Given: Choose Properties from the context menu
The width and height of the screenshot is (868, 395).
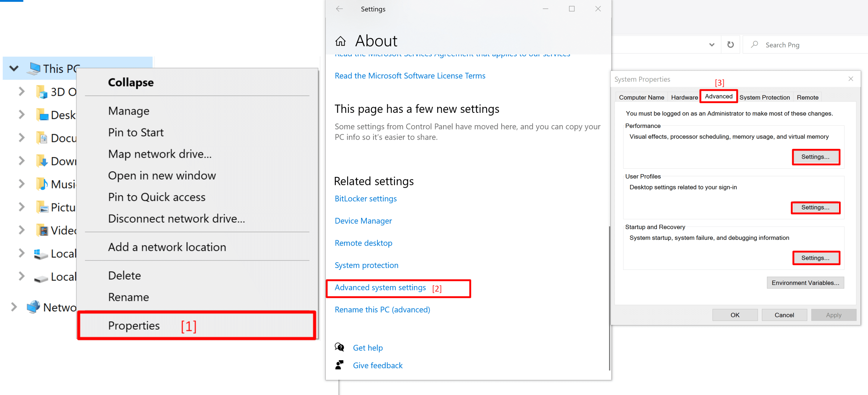Looking at the screenshot, I should [134, 325].
